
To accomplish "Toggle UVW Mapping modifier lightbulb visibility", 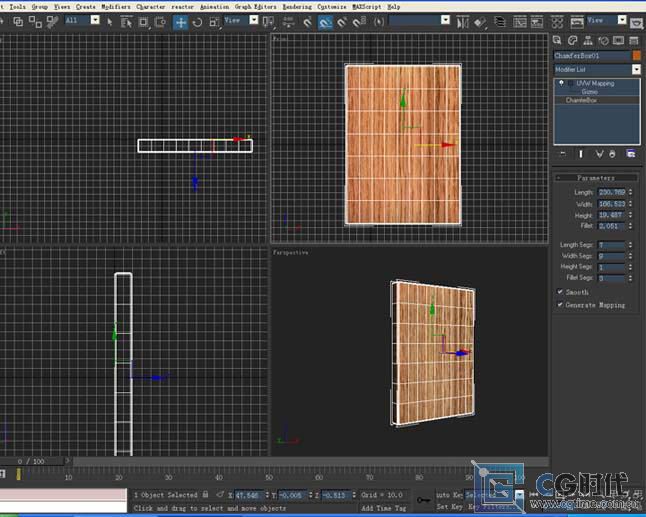I will point(561,83).
